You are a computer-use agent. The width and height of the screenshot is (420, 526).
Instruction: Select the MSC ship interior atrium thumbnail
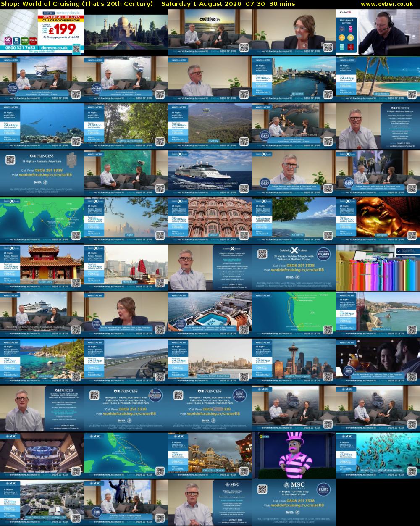pyautogui.click(x=42, y=455)
